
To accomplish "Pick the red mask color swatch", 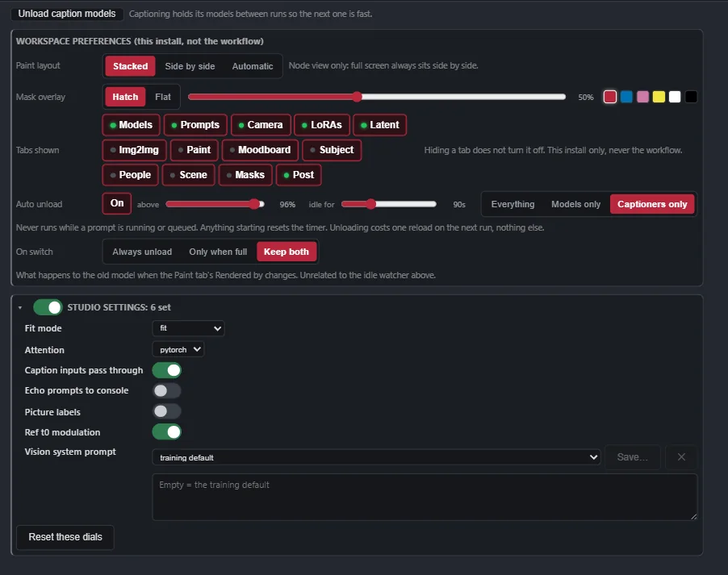I will pyautogui.click(x=609, y=97).
